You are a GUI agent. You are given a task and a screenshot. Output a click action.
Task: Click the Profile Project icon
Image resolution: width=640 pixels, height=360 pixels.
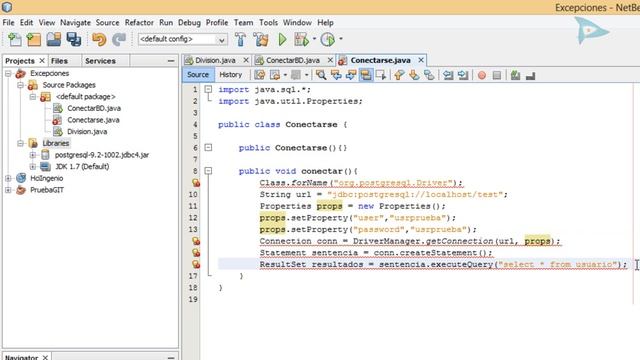pos(328,40)
